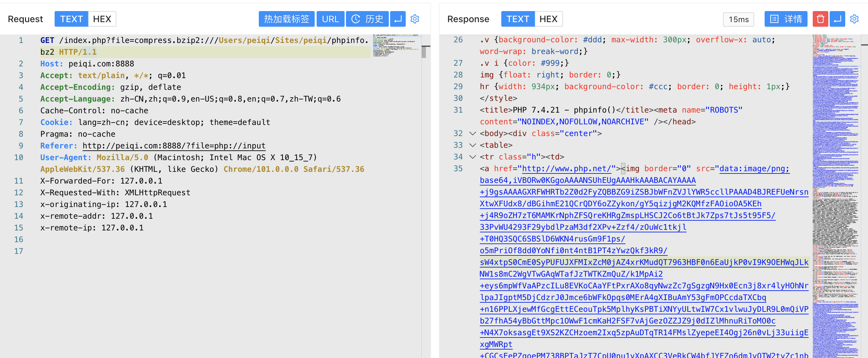The width and height of the screenshot is (868, 358).
Task: Click the 热加载标签 button
Action: (x=286, y=19)
